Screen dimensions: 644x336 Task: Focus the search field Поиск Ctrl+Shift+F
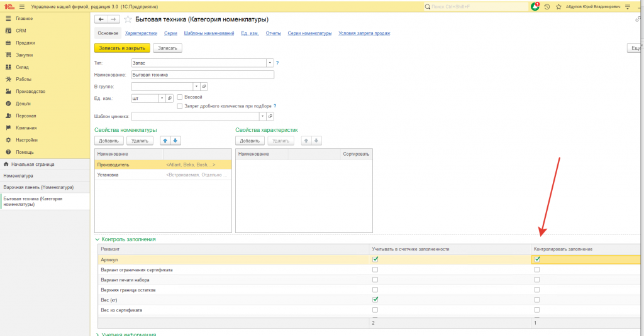[476, 6]
